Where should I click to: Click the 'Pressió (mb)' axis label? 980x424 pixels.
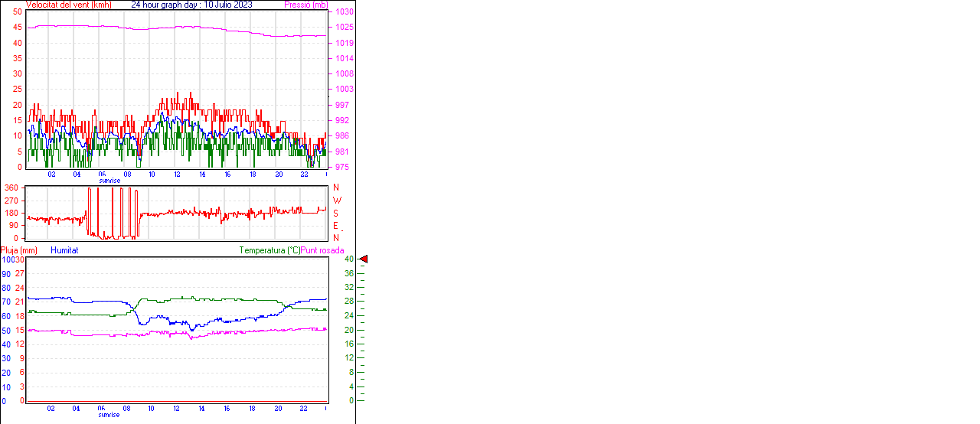pyautogui.click(x=309, y=5)
